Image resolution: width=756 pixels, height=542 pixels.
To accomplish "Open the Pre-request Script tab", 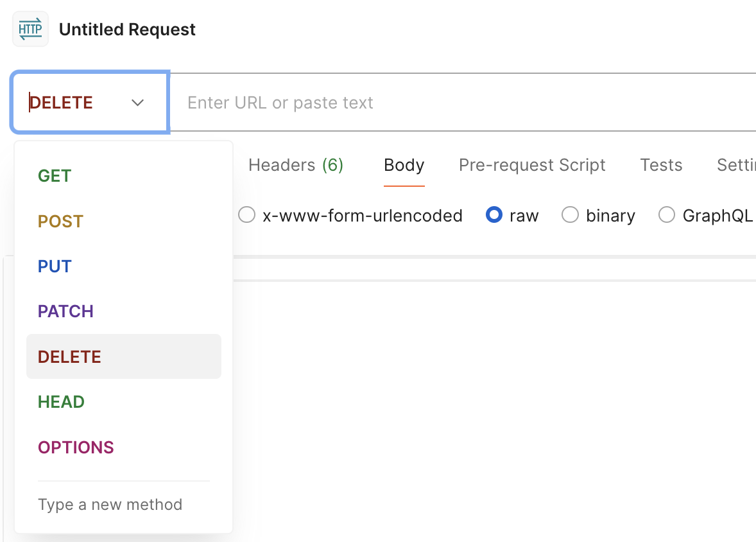I will (x=532, y=166).
